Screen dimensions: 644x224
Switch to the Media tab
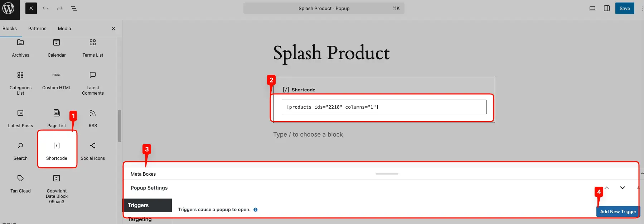pos(64,29)
